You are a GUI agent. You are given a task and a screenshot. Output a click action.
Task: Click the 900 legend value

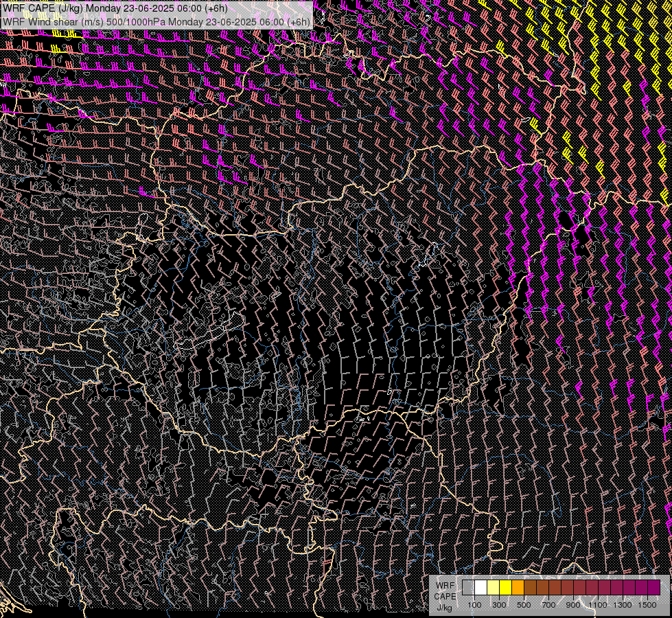(x=573, y=605)
